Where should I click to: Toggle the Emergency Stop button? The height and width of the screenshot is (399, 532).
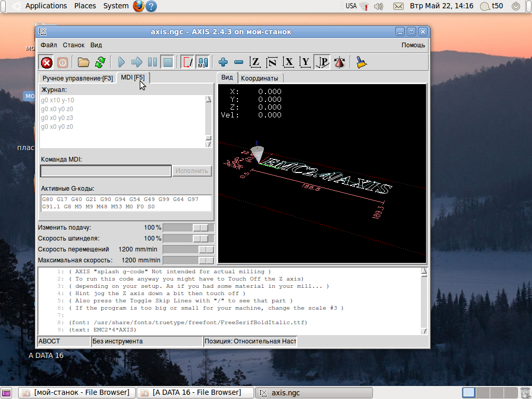tap(47, 63)
